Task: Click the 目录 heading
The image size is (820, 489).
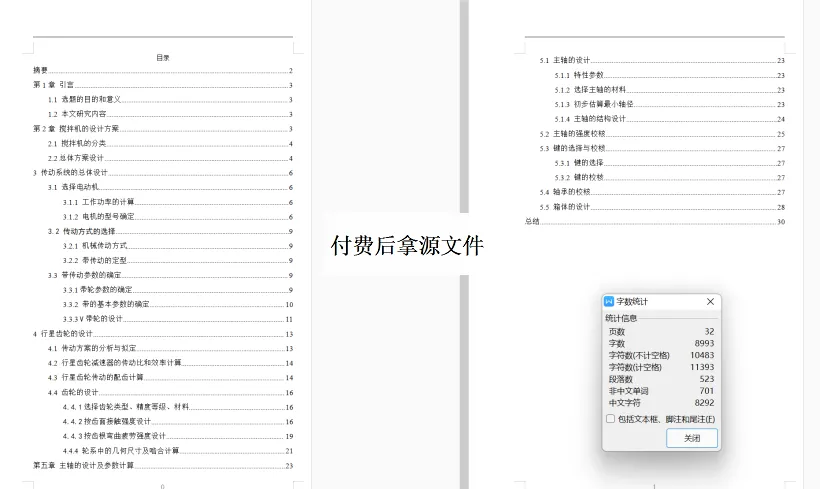Action: 163,58
